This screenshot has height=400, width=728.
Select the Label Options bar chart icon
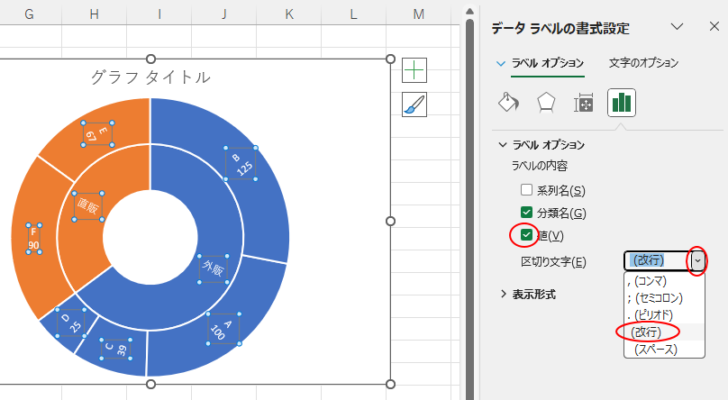point(622,102)
